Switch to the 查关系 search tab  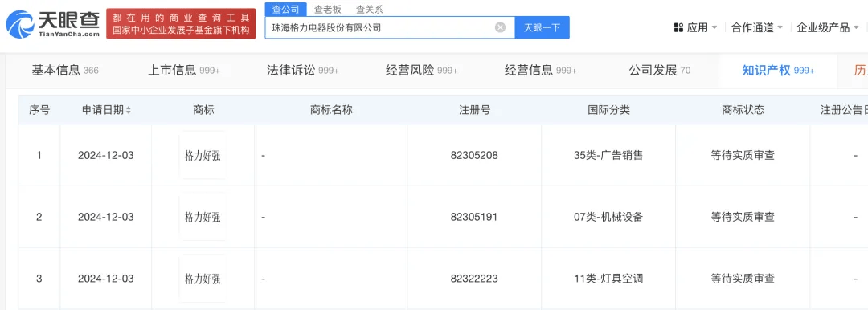point(369,10)
